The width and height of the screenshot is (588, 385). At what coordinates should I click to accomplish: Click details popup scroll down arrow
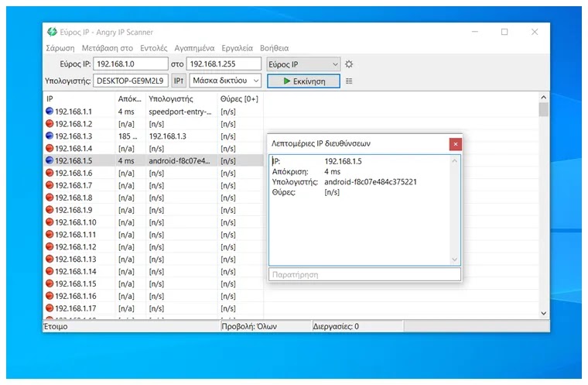pos(454,260)
